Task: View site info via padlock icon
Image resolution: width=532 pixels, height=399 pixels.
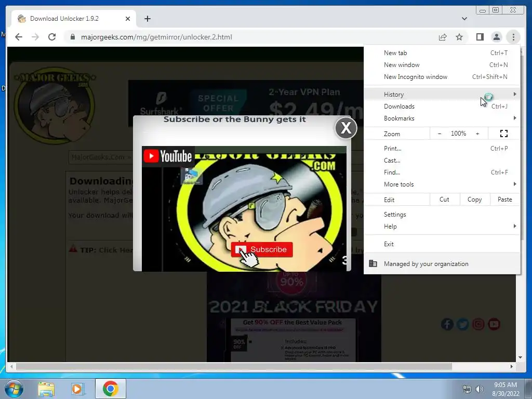Action: click(x=72, y=37)
